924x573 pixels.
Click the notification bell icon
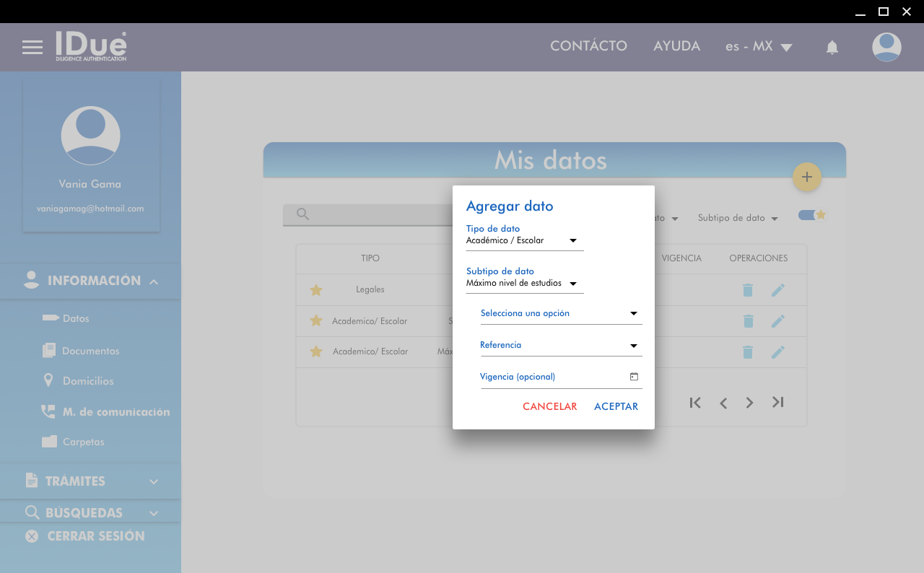tap(832, 48)
